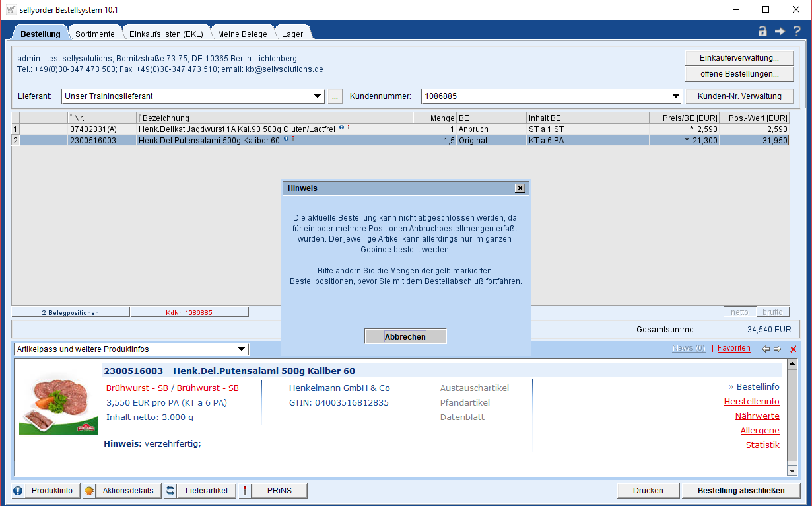Open the Nährwerte link
The image size is (812, 506).
(x=757, y=416)
